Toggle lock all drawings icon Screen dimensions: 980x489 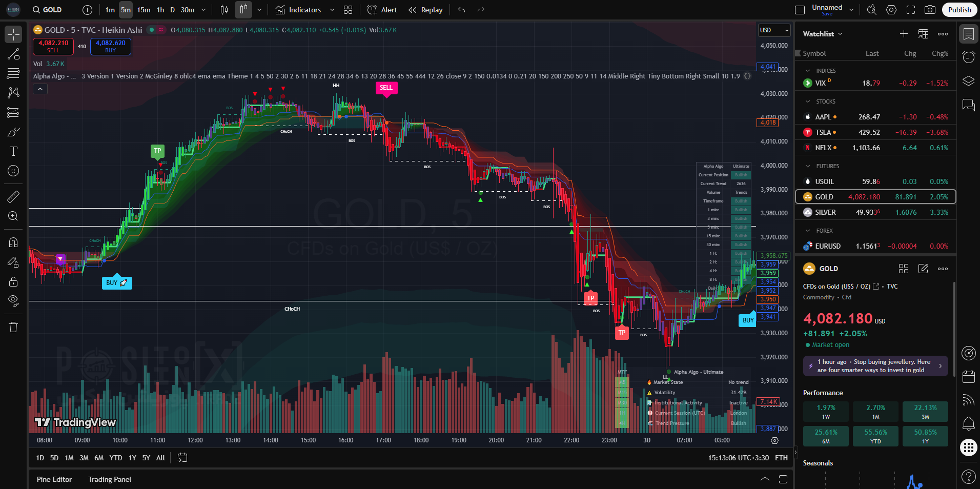point(13,281)
